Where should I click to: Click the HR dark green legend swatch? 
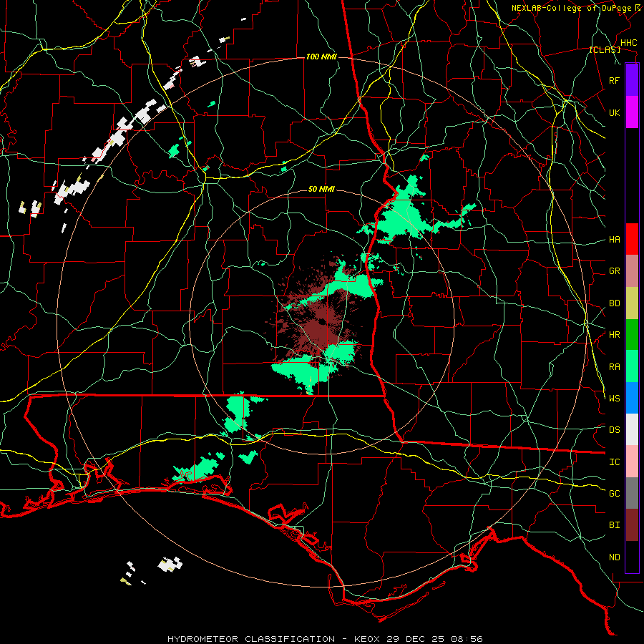click(x=632, y=334)
